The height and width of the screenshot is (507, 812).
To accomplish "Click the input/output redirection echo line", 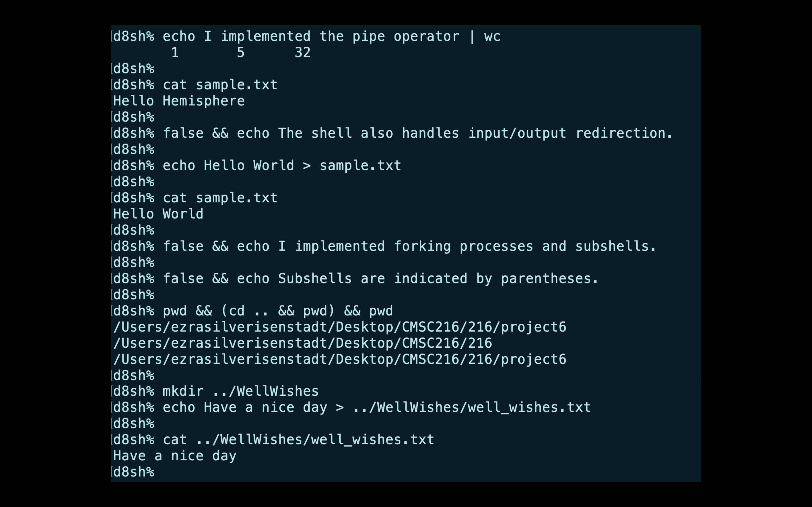I will (x=393, y=134).
